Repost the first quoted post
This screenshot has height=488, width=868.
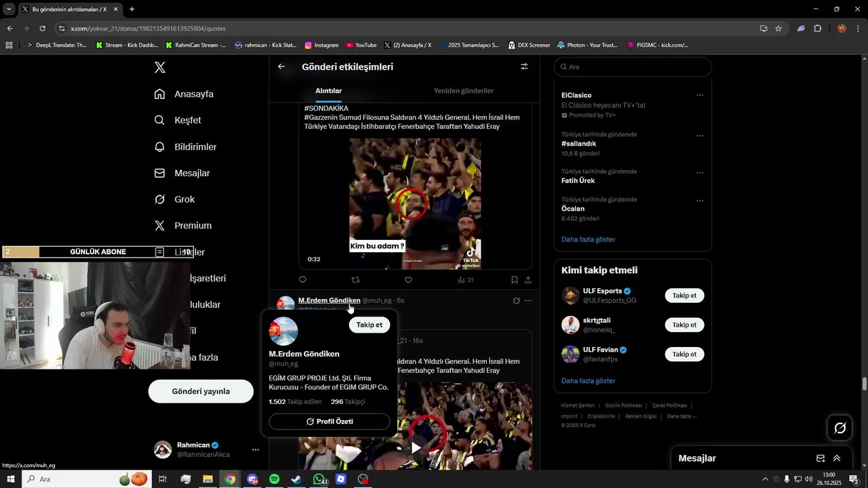pos(355,280)
